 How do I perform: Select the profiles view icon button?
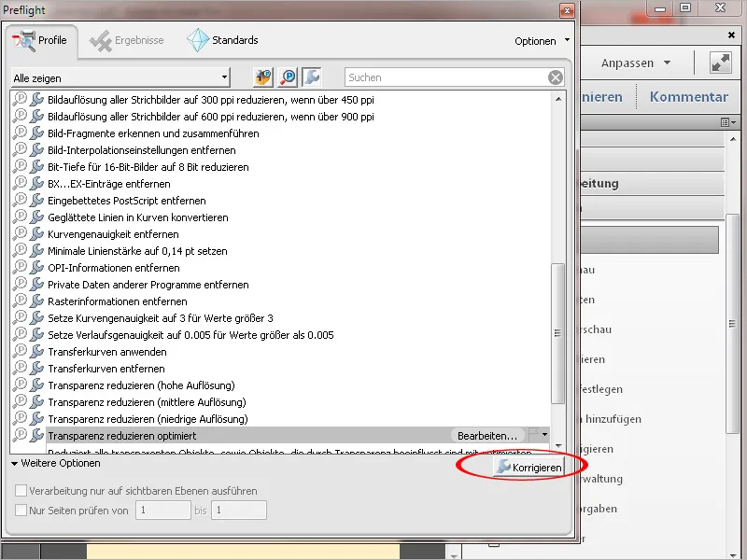coord(263,77)
